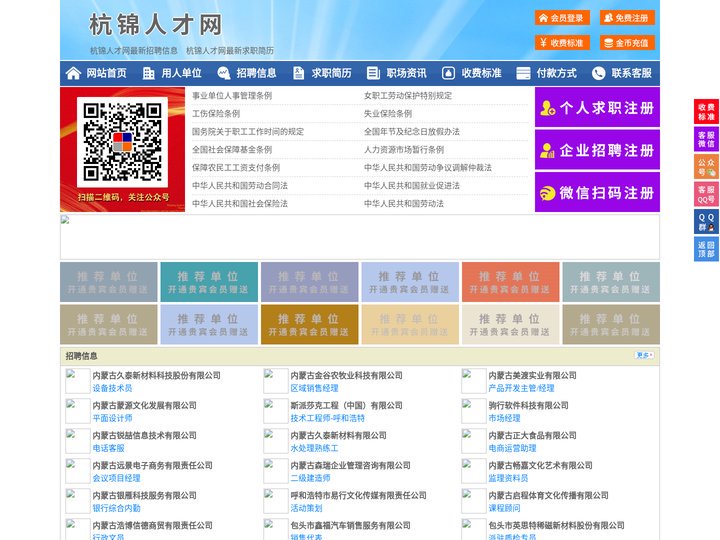This screenshot has height=540, width=720.
Task: Click company name 内蒙古远景电子商务有限责任公司
Action: 152,465
